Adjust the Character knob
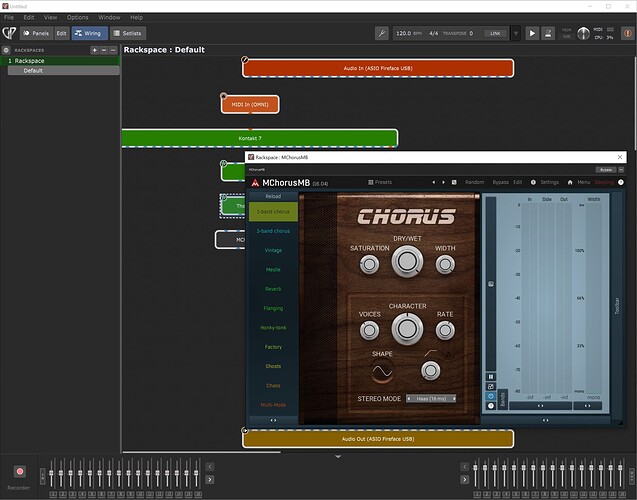The width and height of the screenshot is (637, 500). 407,329
